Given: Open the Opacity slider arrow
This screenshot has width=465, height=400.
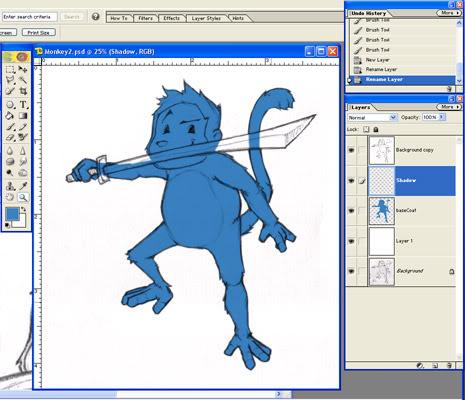Looking at the screenshot, I should point(442,117).
